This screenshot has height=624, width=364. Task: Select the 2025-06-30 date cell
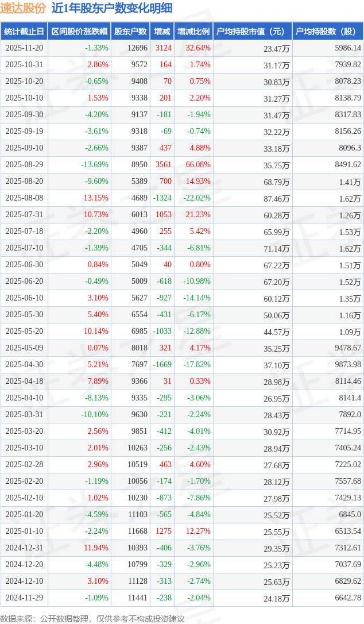24,265
